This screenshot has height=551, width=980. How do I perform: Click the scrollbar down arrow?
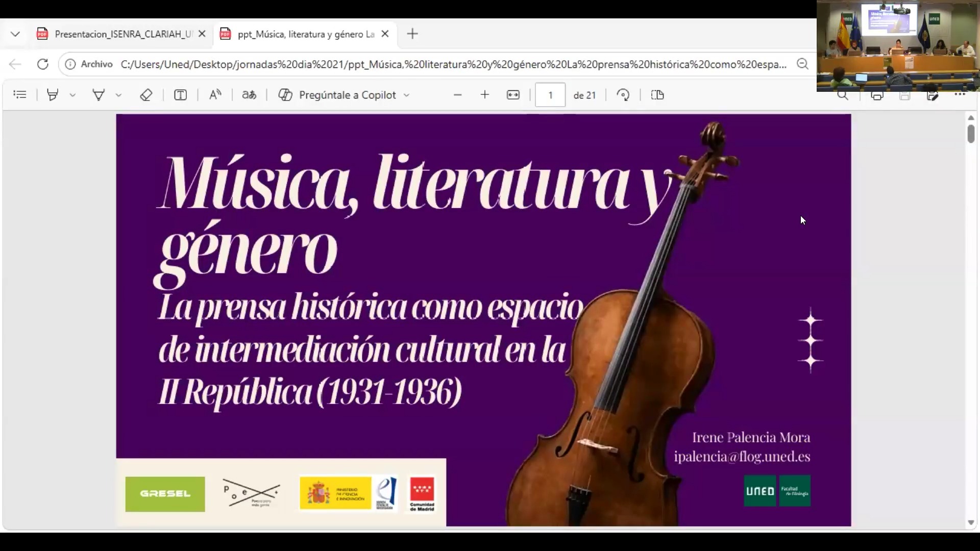coord(971,522)
